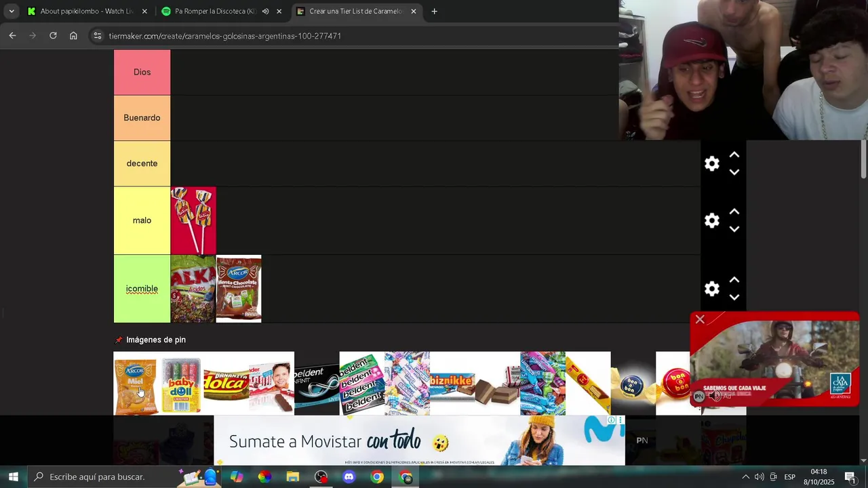Screen dimensions: 868x488
Task: Pick the green candy bag in icomible row
Action: tap(193, 289)
